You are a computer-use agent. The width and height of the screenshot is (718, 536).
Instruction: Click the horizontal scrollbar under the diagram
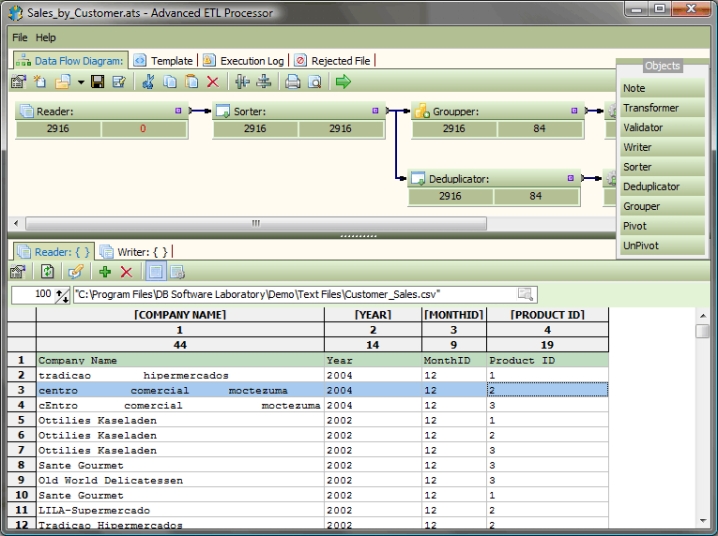click(255, 222)
